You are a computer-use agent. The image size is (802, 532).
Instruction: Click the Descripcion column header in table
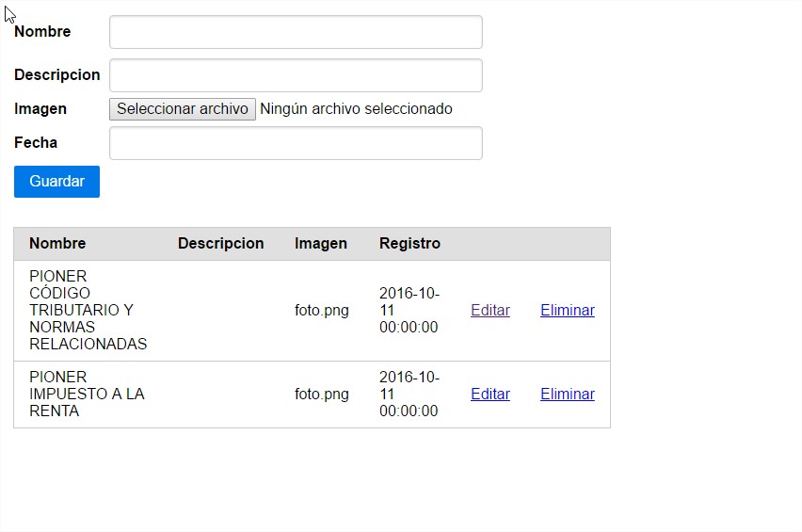[220, 244]
